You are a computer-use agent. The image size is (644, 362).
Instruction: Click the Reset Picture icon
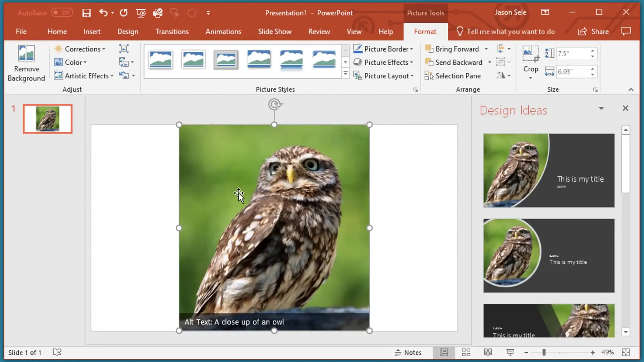click(124, 76)
